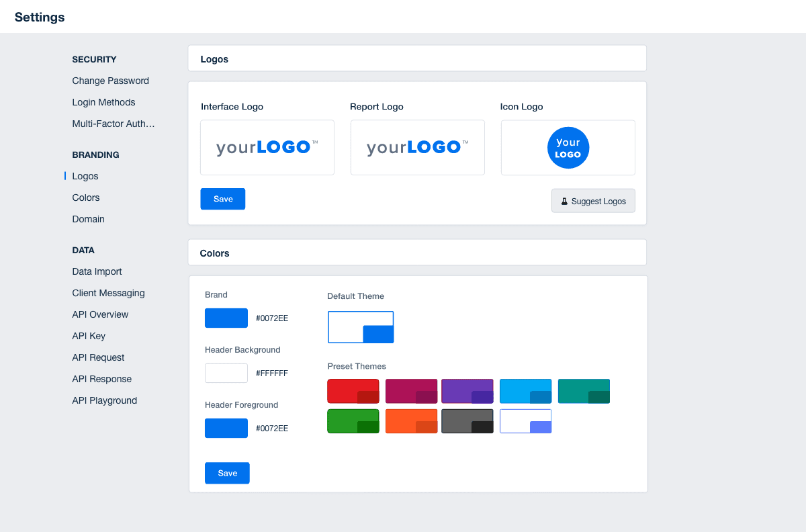Save the logo settings
This screenshot has width=806, height=532.
222,199
